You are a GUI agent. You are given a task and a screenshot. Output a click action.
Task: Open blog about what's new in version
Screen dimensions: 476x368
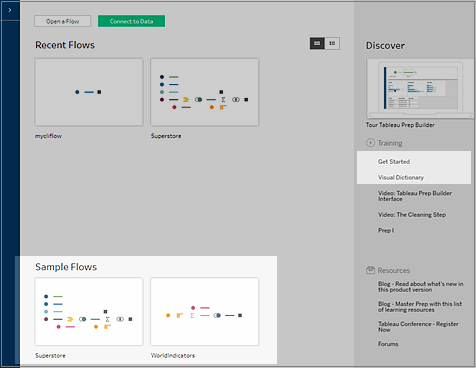420,287
